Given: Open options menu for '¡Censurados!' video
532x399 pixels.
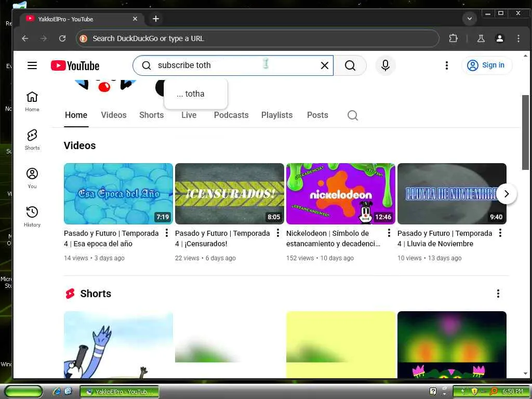Looking at the screenshot, I should [x=278, y=233].
